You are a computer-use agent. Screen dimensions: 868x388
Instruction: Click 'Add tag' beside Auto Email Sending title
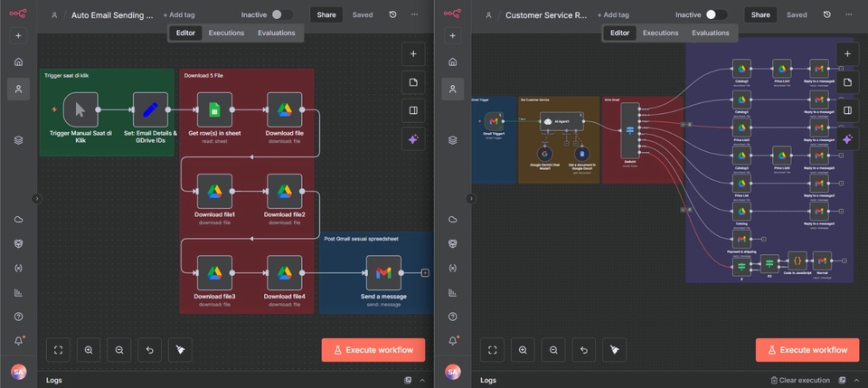point(178,14)
